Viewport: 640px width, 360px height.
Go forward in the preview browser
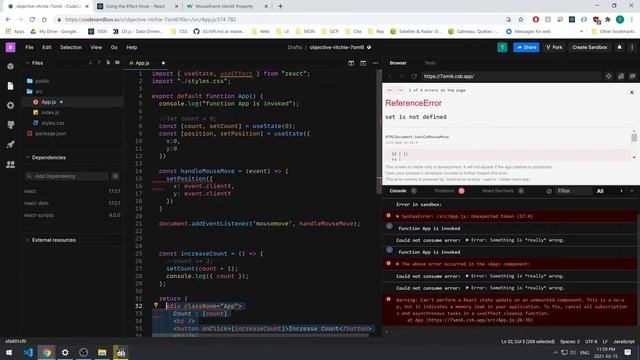tap(402, 76)
